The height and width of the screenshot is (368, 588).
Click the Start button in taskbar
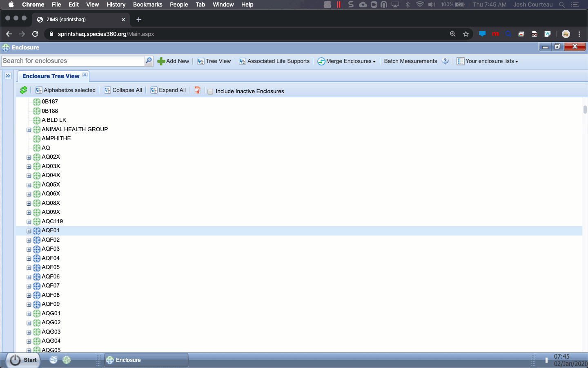click(x=24, y=360)
